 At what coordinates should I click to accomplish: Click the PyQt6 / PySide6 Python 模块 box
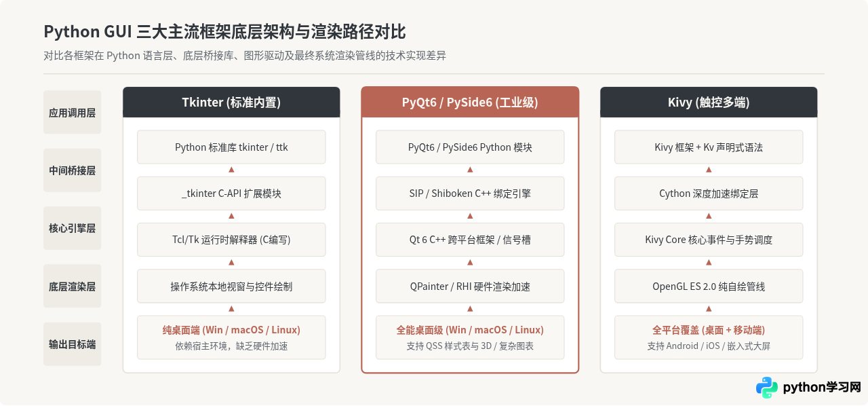pos(470,147)
